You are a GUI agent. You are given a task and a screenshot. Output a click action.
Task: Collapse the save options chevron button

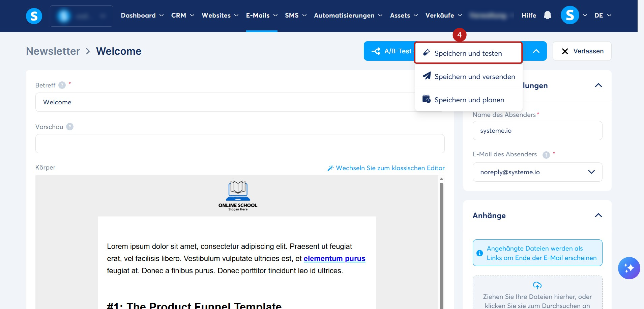coord(536,51)
